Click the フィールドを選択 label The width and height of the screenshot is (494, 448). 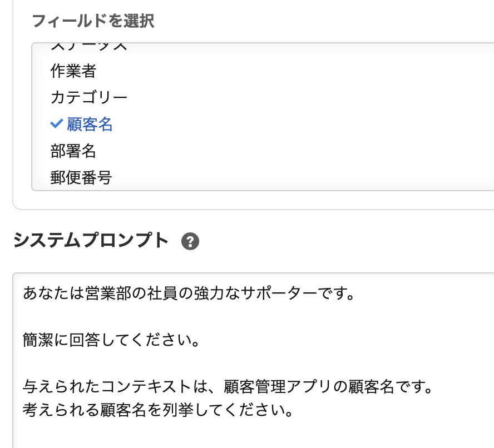pos(93,22)
